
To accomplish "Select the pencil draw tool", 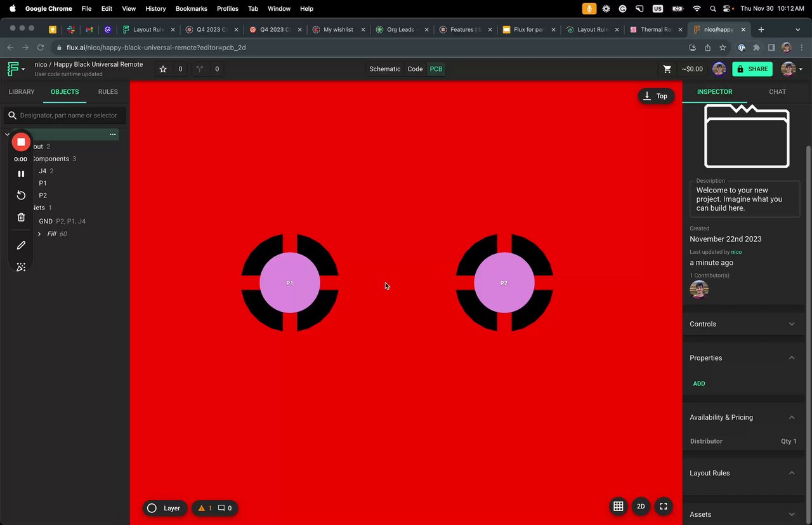I will pos(21,245).
